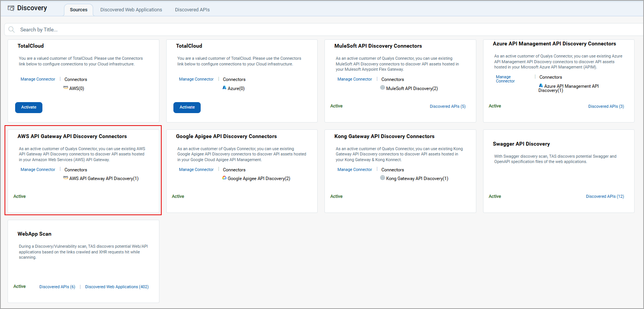Click Active status in Swagger API Discovery card
Viewport: 644px width, 309px height.
495,196
